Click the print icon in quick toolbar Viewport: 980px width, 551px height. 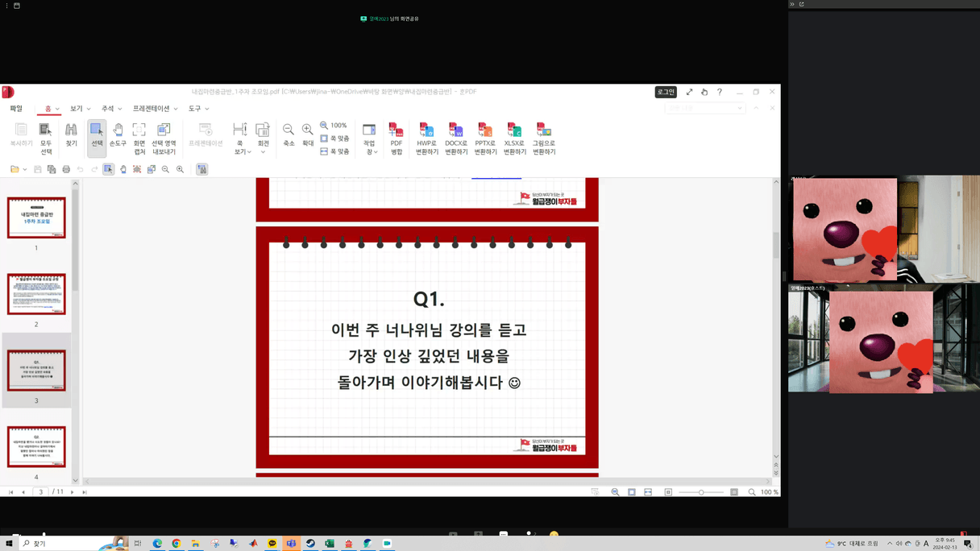coord(66,169)
